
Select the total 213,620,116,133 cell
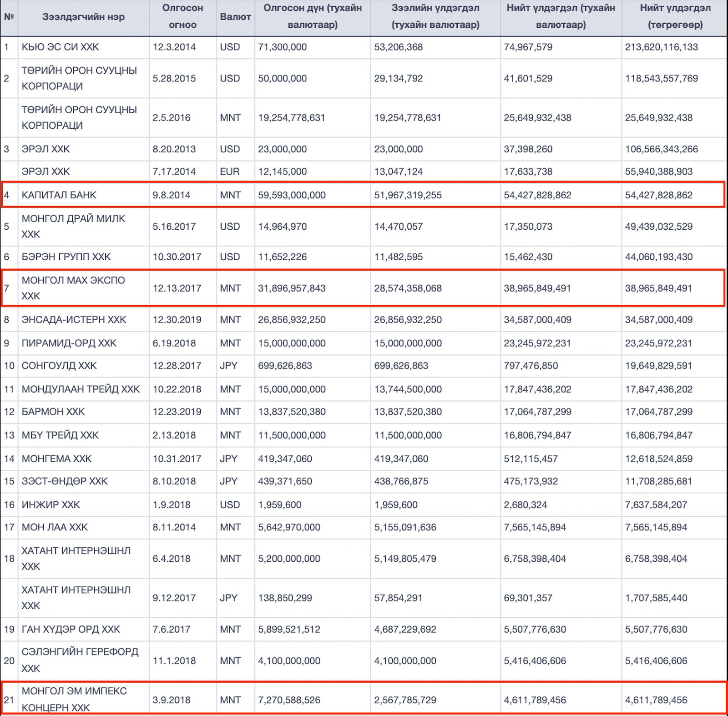click(x=661, y=47)
